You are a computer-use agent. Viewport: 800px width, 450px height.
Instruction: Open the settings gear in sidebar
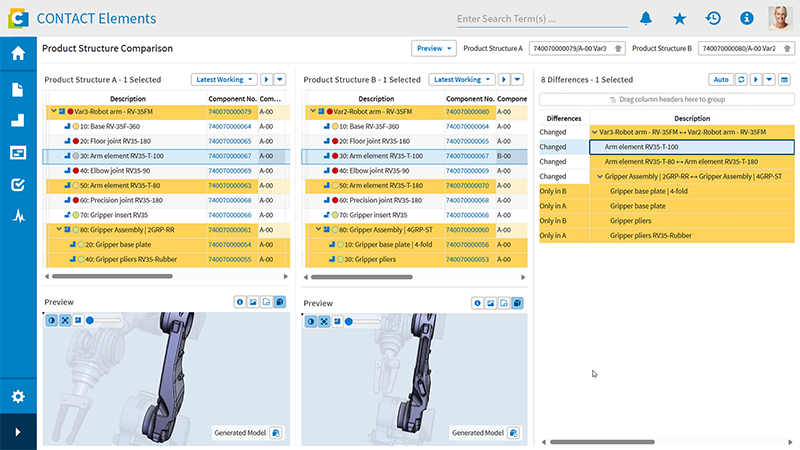[x=18, y=396]
